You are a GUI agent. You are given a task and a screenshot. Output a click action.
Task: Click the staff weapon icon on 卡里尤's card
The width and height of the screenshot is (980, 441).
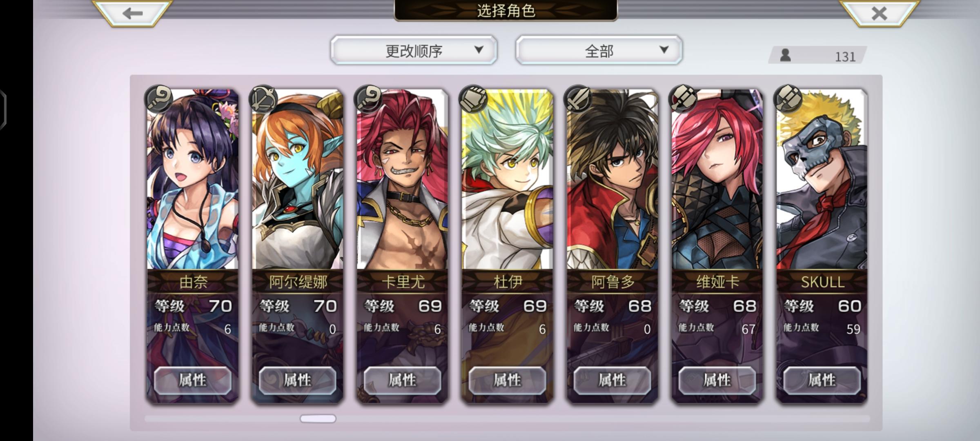tap(368, 99)
